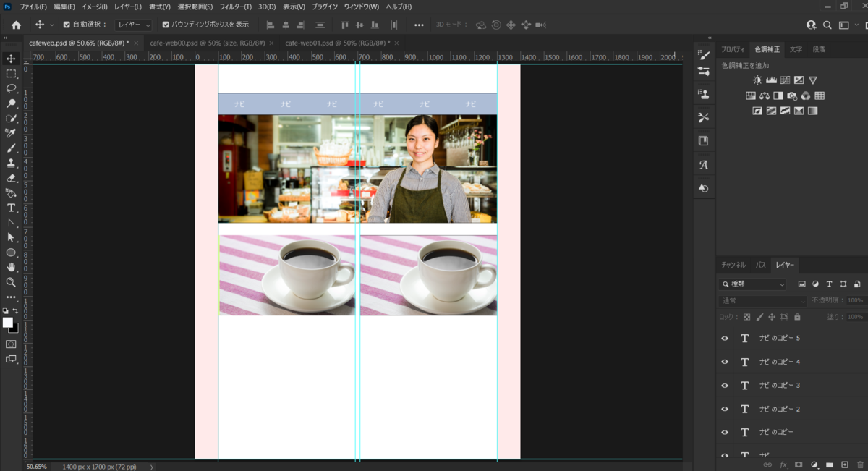Select the Lasso tool
The width and height of the screenshot is (868, 471).
11,88
